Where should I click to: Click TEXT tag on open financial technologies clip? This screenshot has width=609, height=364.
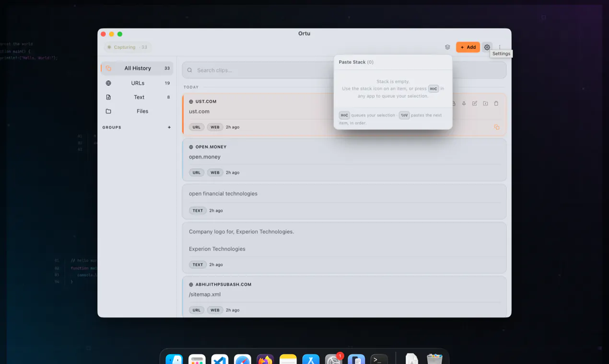tap(198, 210)
